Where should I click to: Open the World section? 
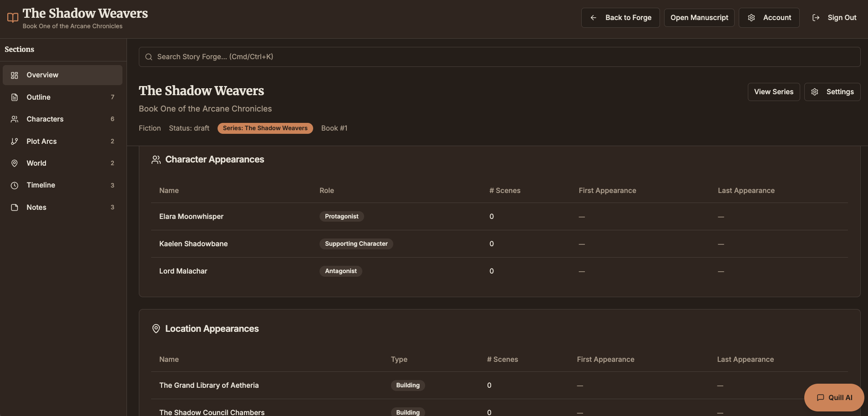[x=62, y=163]
